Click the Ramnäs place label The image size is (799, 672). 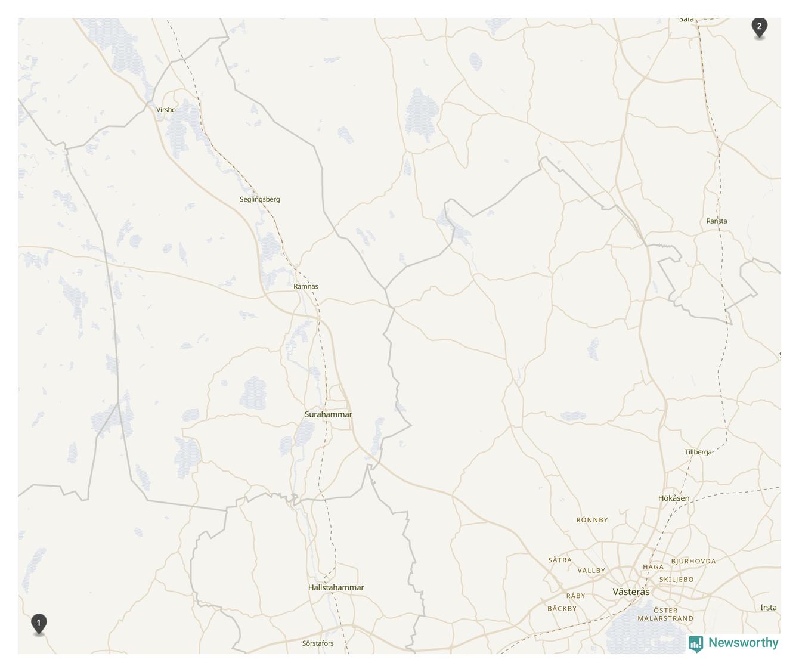[305, 286]
